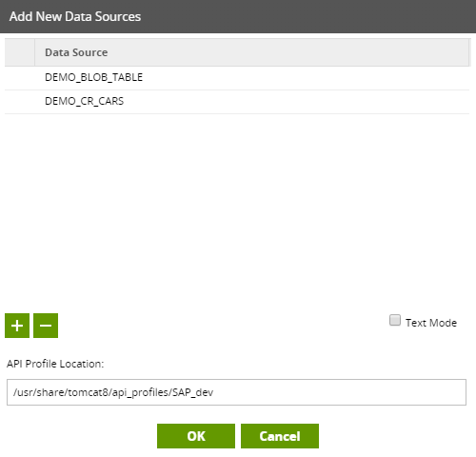
Task: Click blank header cell left of Data Source
Action: point(20,52)
